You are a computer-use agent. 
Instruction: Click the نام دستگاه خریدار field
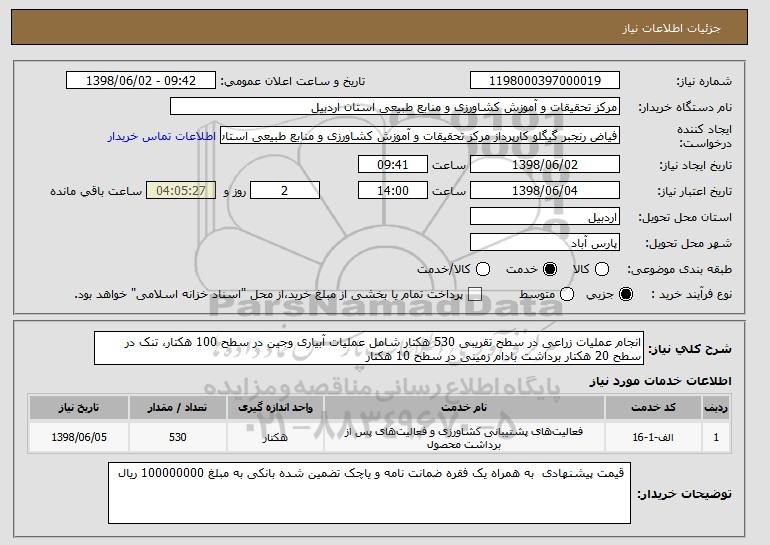[x=395, y=107]
